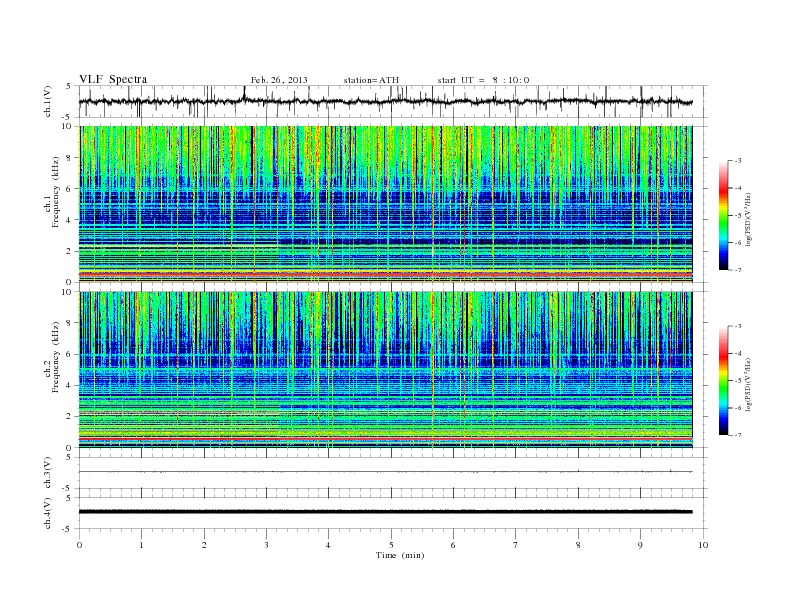Click time axis tick label "7"

516,545
